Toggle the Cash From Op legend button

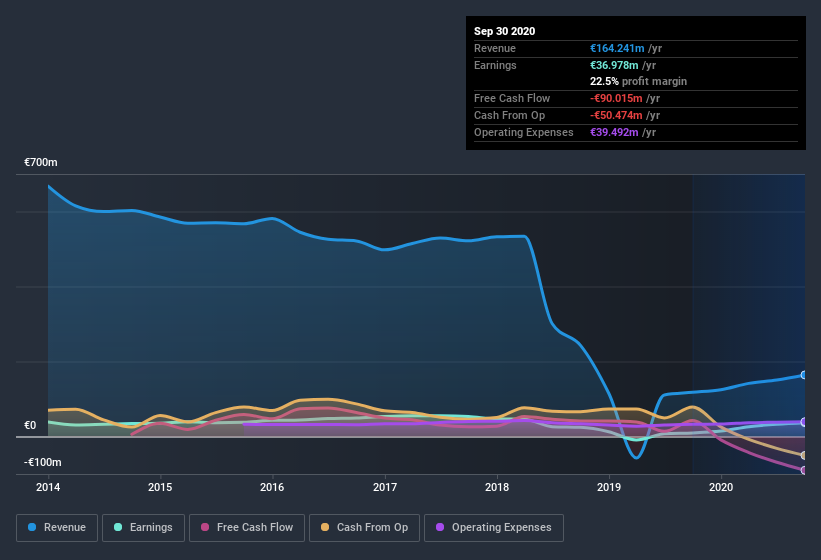[364, 528]
